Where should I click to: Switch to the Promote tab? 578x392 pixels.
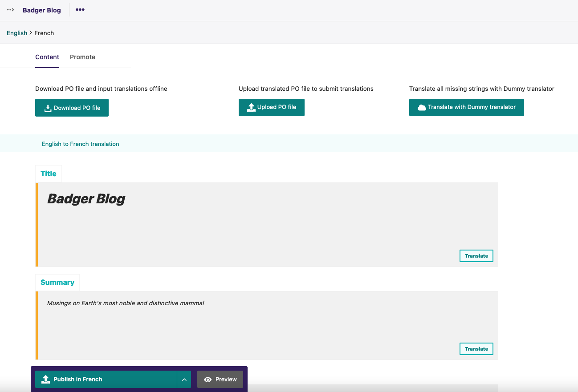82,57
